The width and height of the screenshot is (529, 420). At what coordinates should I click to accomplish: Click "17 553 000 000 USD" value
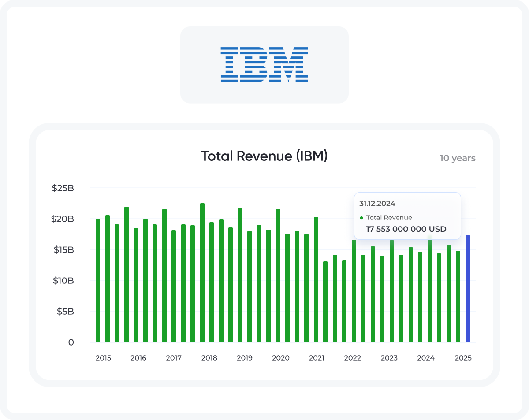tap(406, 229)
